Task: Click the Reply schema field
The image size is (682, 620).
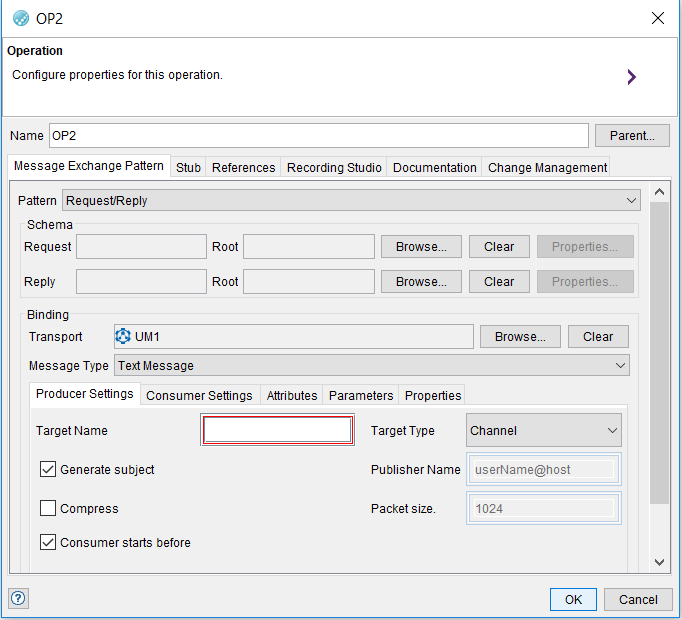Action: [141, 282]
